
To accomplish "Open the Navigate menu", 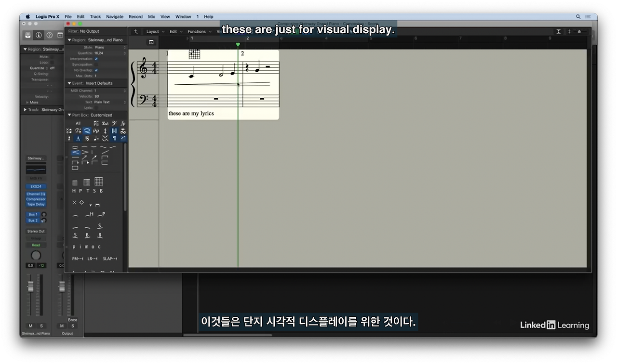I will tap(115, 16).
